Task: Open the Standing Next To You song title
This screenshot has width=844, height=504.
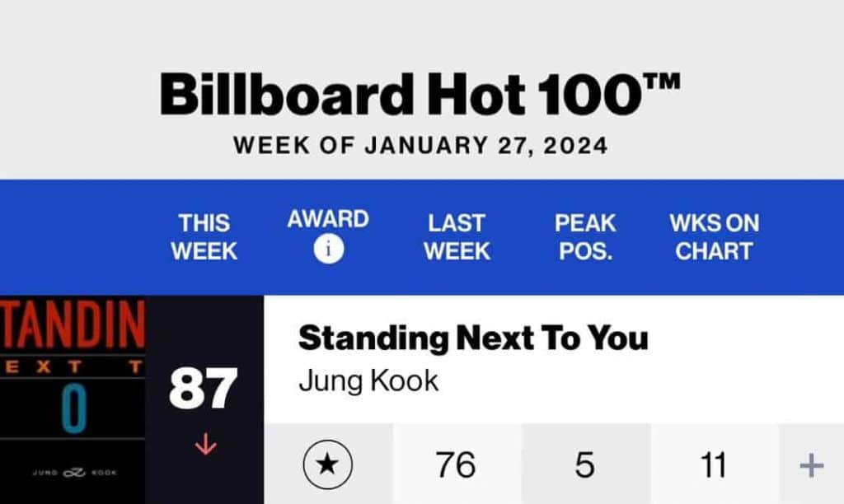Action: tap(473, 338)
